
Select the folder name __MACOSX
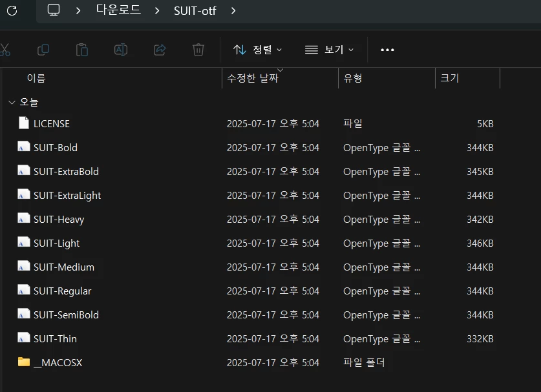[x=58, y=363]
